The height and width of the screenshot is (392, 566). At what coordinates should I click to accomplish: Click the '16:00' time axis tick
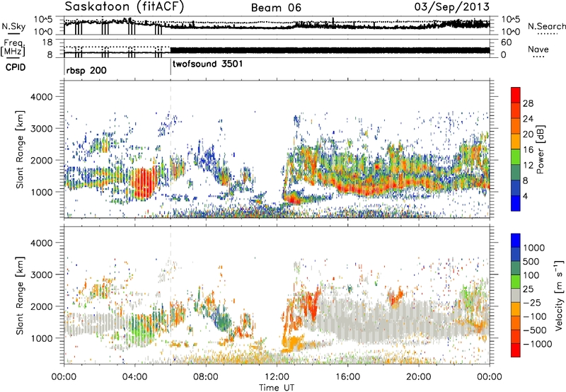[347, 377]
